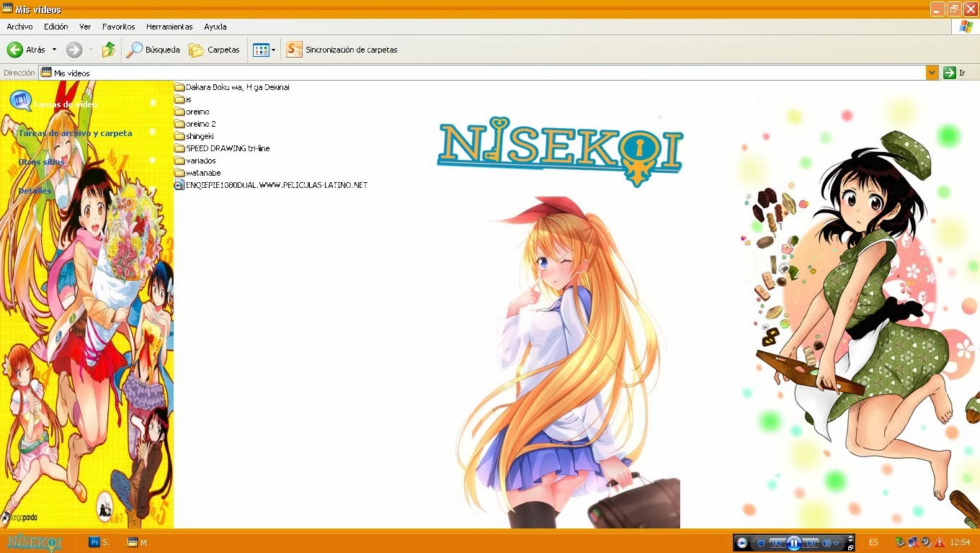Select the folder named is

pyautogui.click(x=183, y=99)
